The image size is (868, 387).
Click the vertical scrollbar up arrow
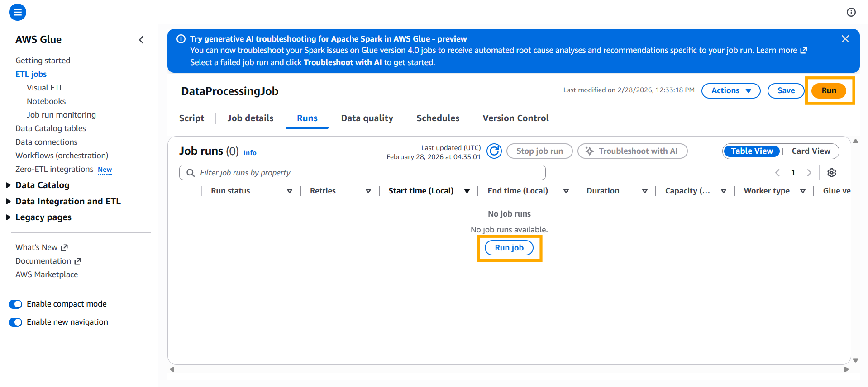point(855,141)
